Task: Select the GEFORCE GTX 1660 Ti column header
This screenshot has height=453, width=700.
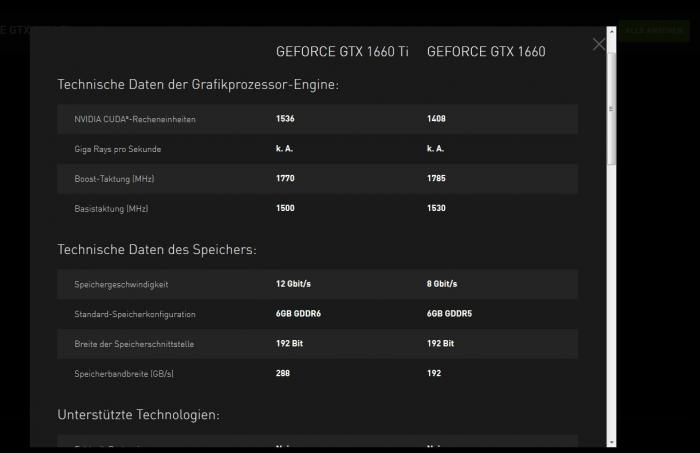Action: pyautogui.click(x=342, y=52)
